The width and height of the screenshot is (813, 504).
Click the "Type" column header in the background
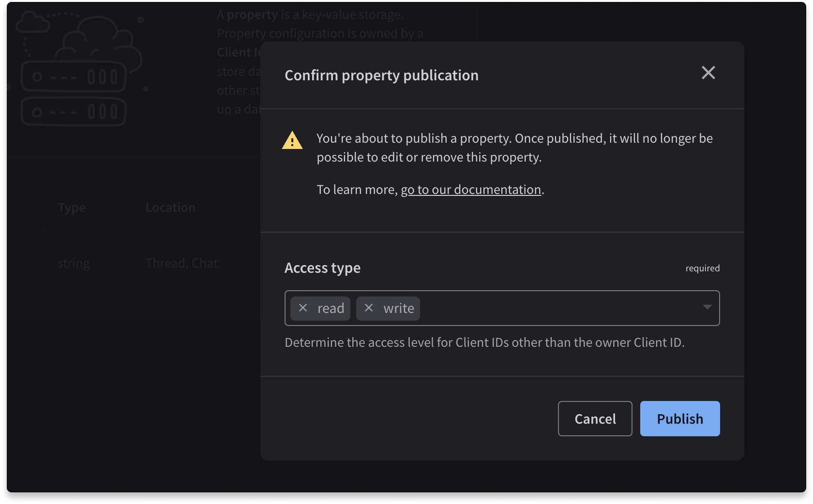pos(71,207)
